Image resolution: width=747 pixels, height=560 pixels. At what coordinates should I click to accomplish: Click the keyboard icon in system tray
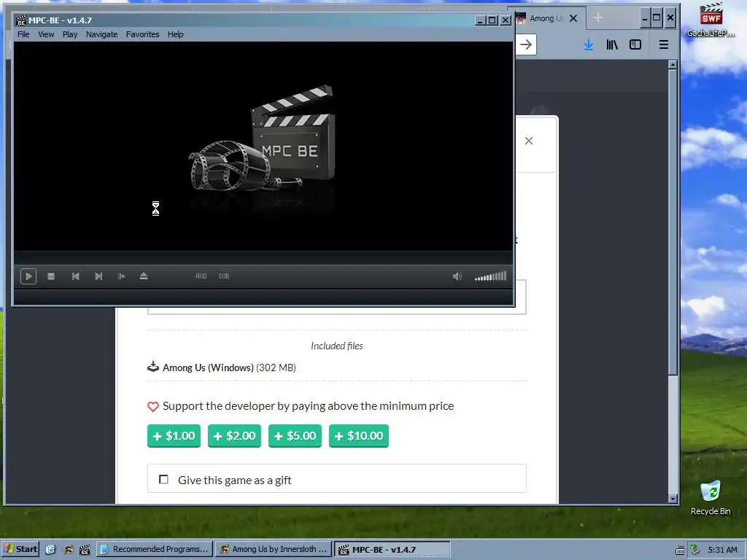pyautogui.click(x=681, y=551)
